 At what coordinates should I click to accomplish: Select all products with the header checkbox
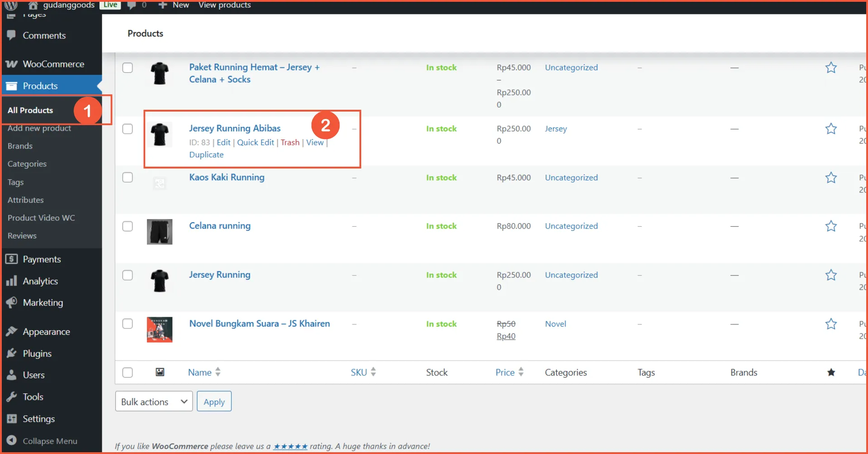(127, 372)
